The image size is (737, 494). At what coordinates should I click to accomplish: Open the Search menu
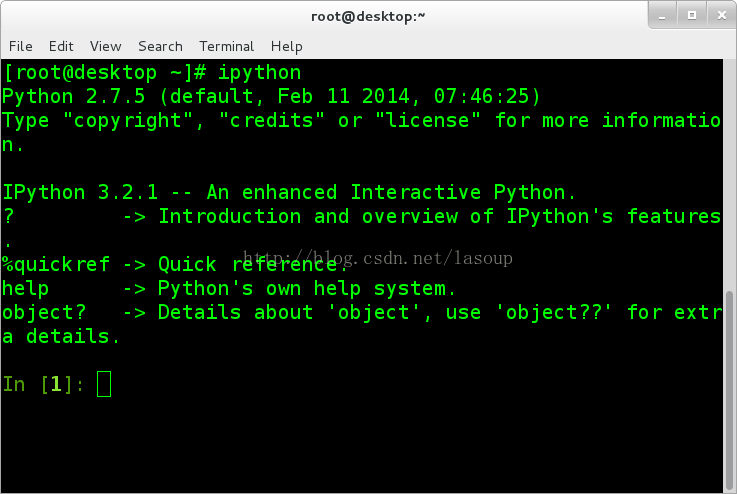(160, 46)
